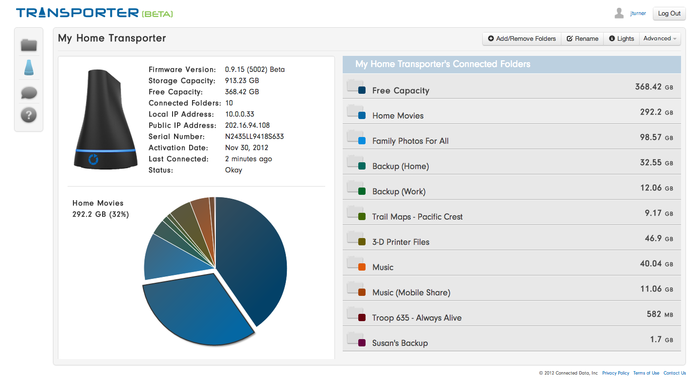Click the maroon swatch beside Troop 635

click(x=362, y=318)
